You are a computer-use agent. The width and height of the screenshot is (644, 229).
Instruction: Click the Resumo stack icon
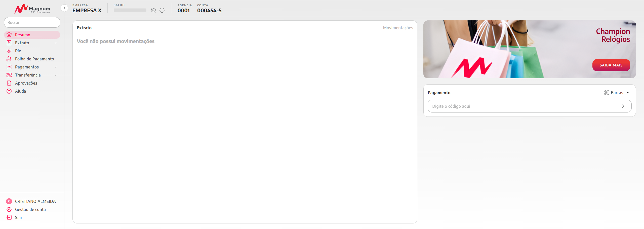point(9,35)
